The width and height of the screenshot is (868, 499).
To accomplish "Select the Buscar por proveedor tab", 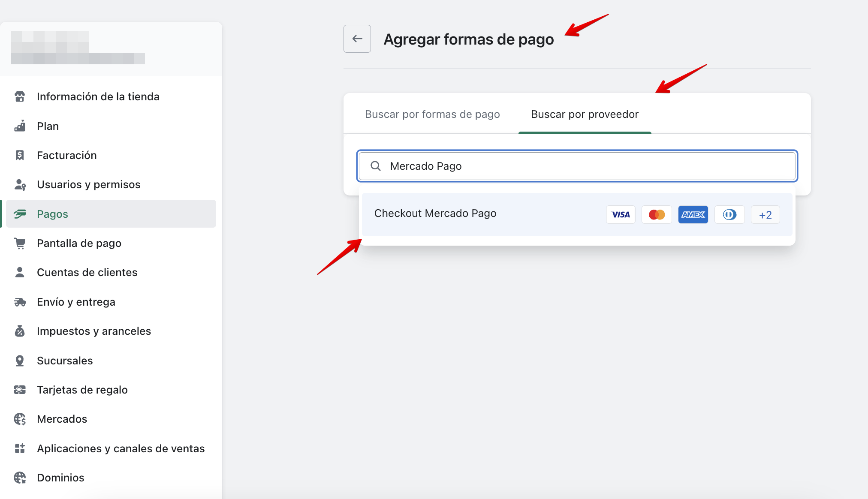I will click(x=585, y=114).
